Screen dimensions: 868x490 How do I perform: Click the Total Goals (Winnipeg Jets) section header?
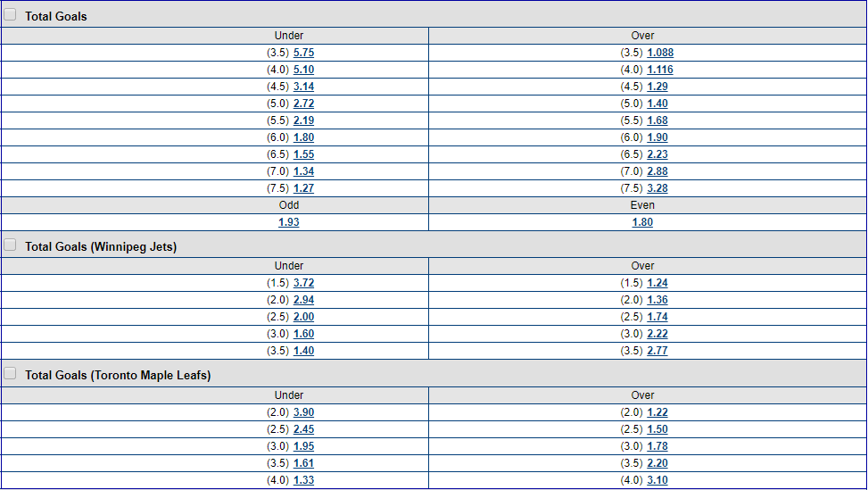click(x=101, y=247)
